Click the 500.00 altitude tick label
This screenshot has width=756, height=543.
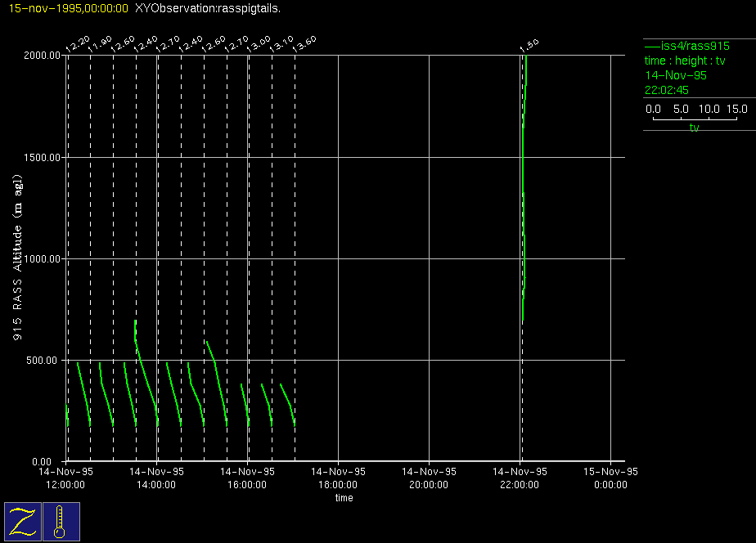coord(43,360)
